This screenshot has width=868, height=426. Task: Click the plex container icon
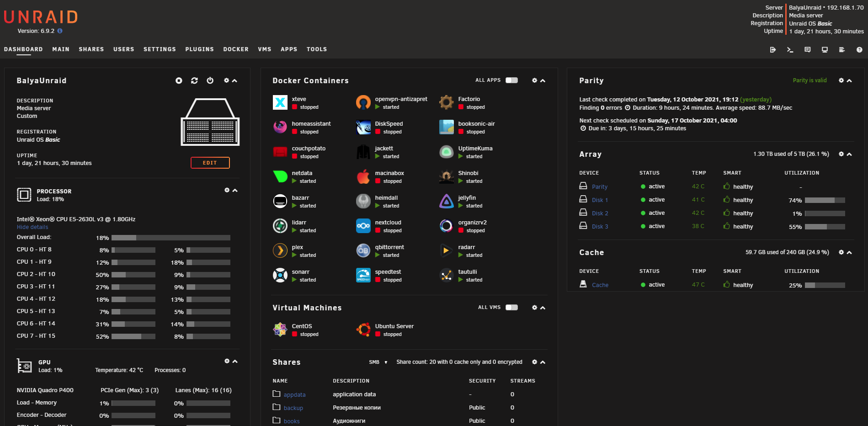[280, 250]
